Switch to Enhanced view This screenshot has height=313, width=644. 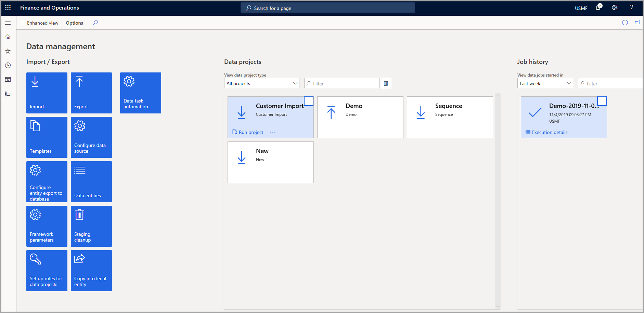tap(39, 23)
